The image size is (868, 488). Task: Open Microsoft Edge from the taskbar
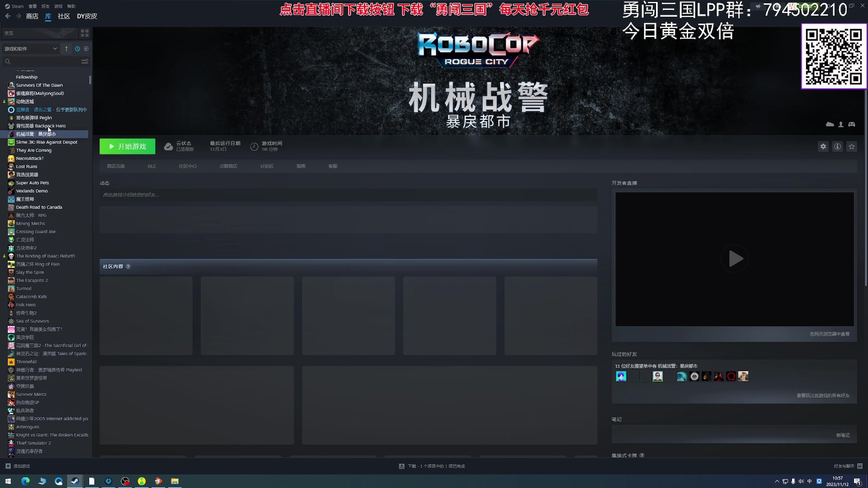pos(25,481)
